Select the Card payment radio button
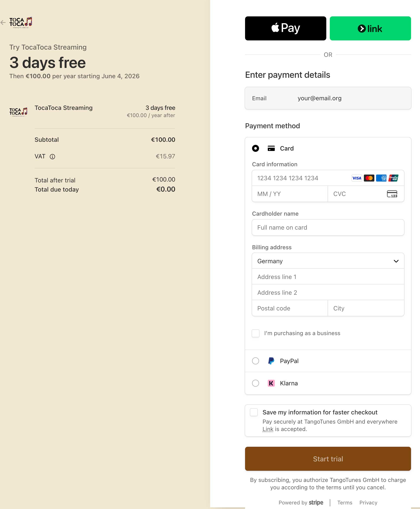The height and width of the screenshot is (509, 420). tap(256, 148)
